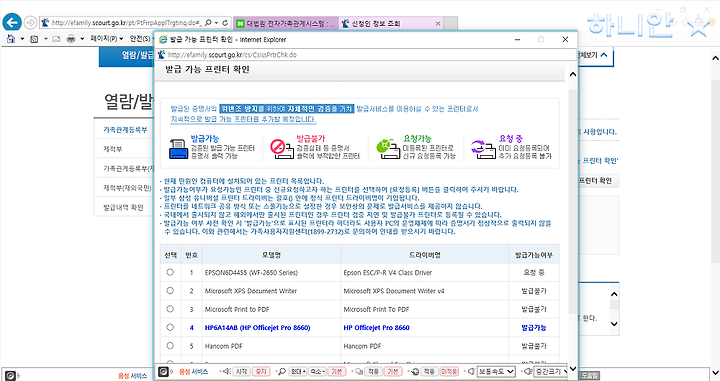Click the speaker icon in the voice service bar
The width and height of the screenshot is (720, 381).
click(227, 371)
